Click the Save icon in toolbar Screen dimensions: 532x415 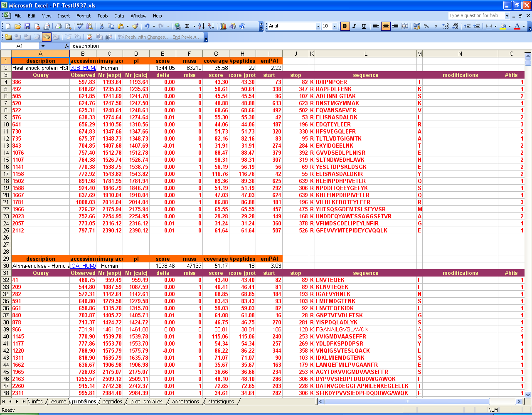(x=27, y=26)
